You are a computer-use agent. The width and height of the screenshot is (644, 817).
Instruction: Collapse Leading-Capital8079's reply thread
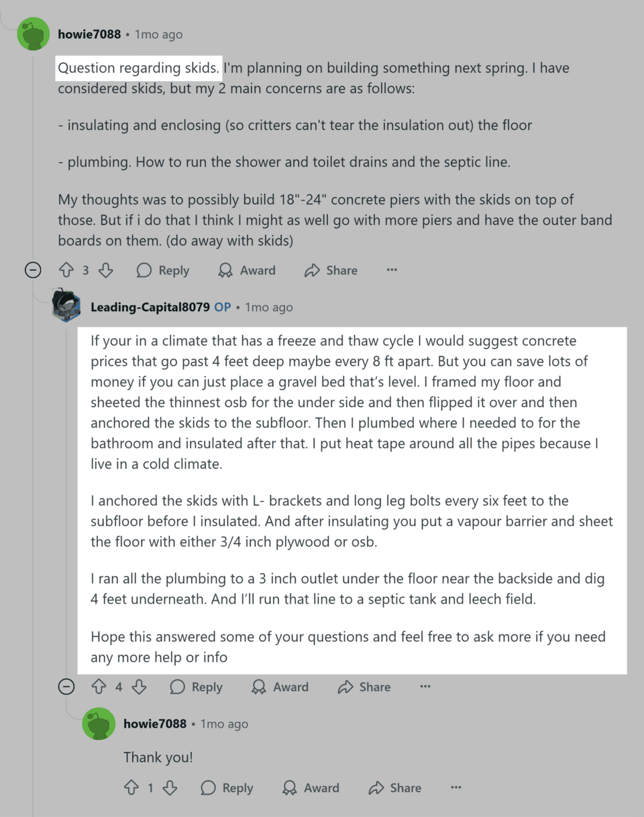pyautogui.click(x=66, y=686)
